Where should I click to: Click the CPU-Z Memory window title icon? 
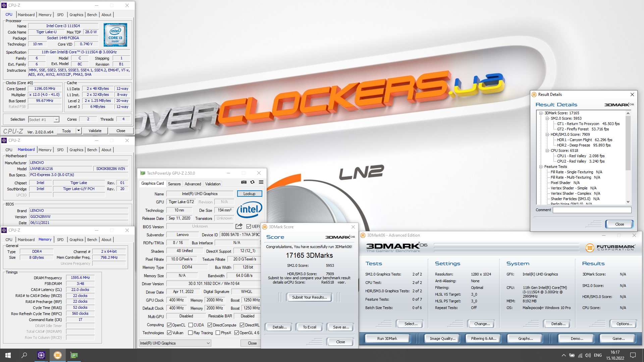4,230
